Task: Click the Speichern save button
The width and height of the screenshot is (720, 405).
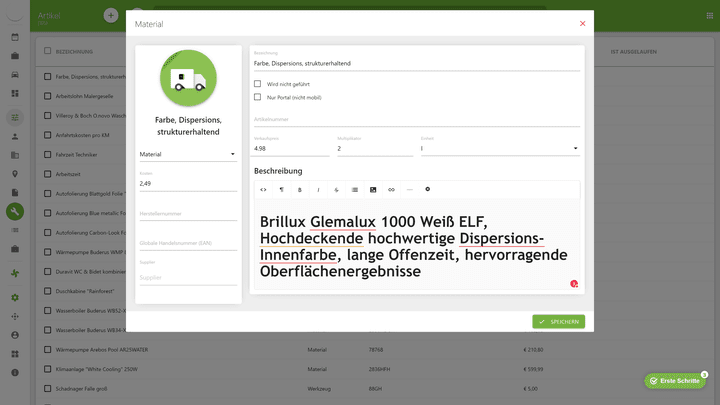Action: click(558, 321)
